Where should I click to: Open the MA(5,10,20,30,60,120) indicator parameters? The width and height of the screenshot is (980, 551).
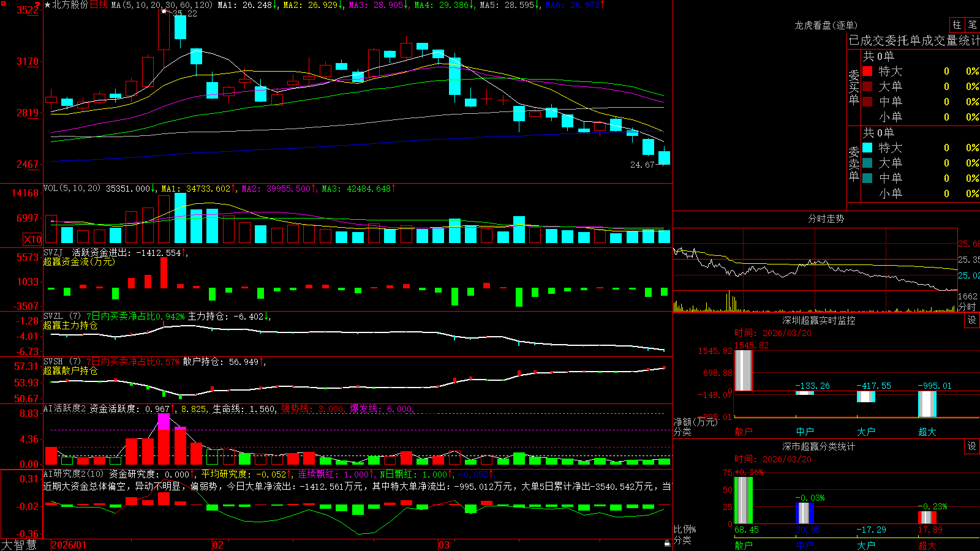pos(162,5)
